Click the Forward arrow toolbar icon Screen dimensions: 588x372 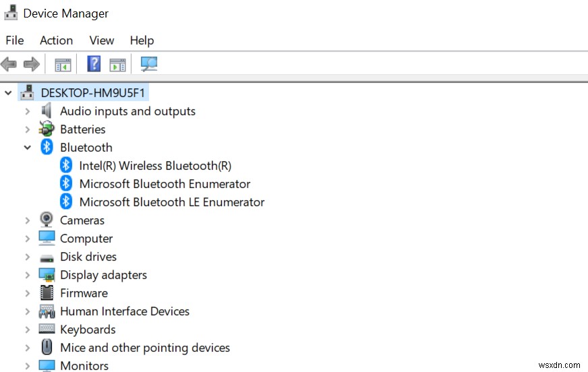31,65
